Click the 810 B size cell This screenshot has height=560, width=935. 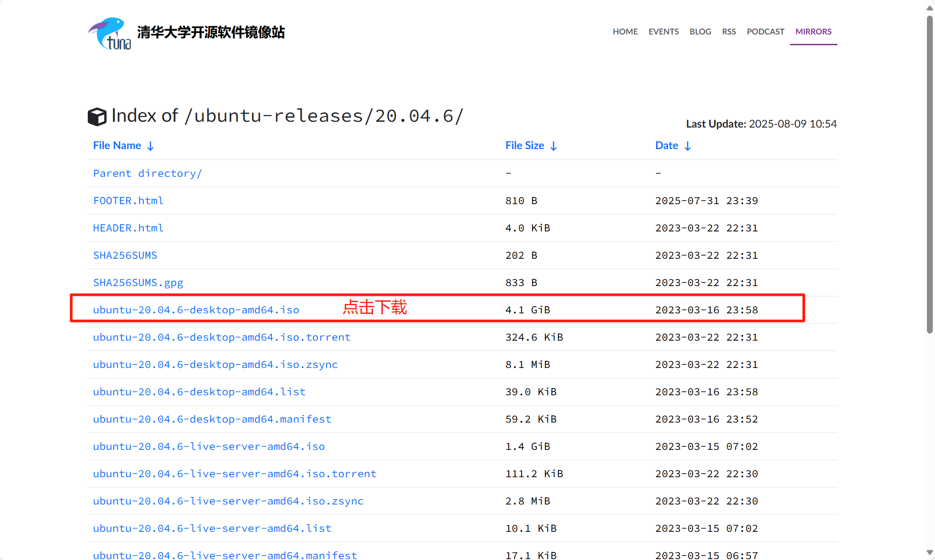tap(521, 201)
